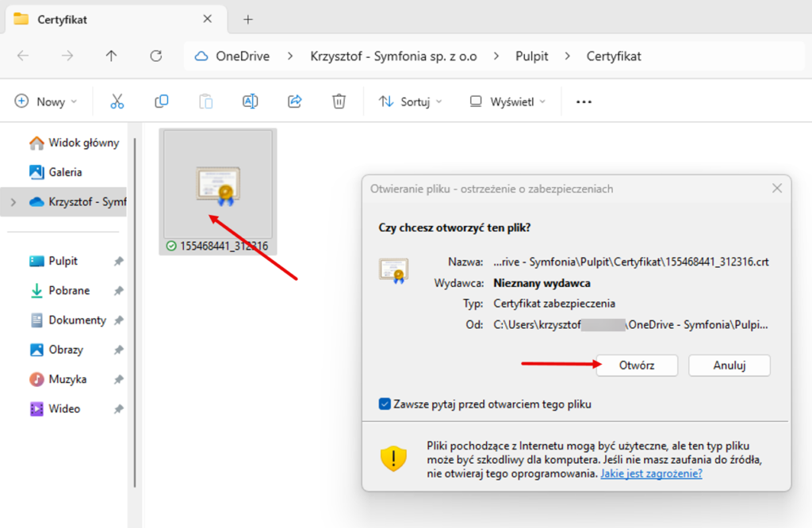Unpin Pulpit using its pin icon

119,261
